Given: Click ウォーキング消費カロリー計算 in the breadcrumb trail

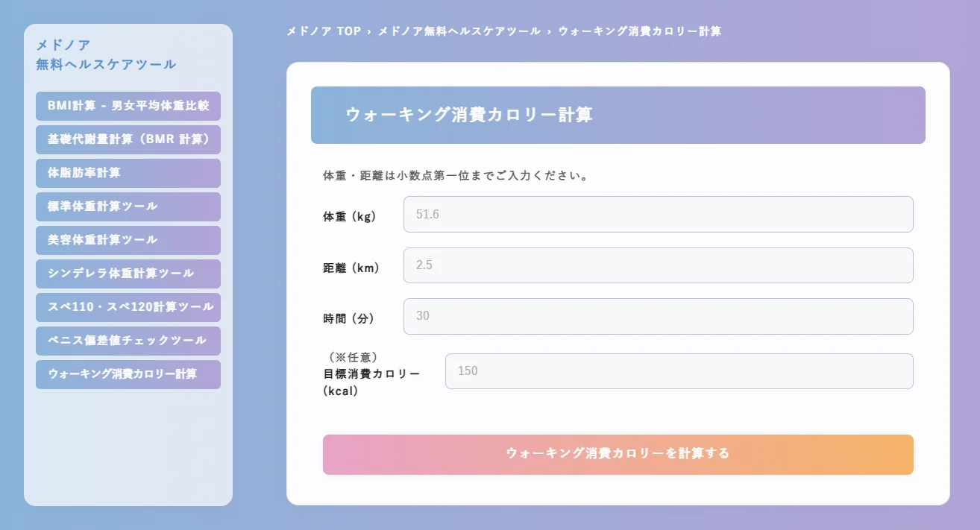Looking at the screenshot, I should pyautogui.click(x=639, y=31).
